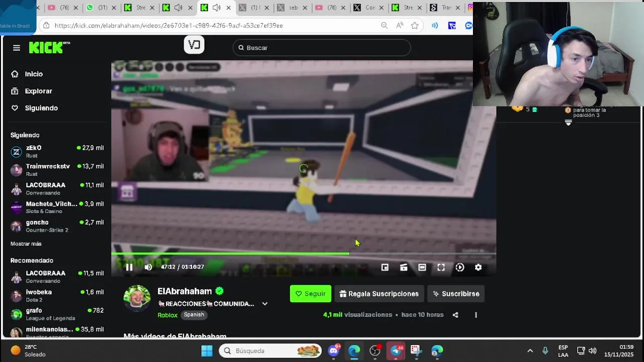
Task: Open Discord from the taskbar
Action: pyautogui.click(x=334, y=351)
